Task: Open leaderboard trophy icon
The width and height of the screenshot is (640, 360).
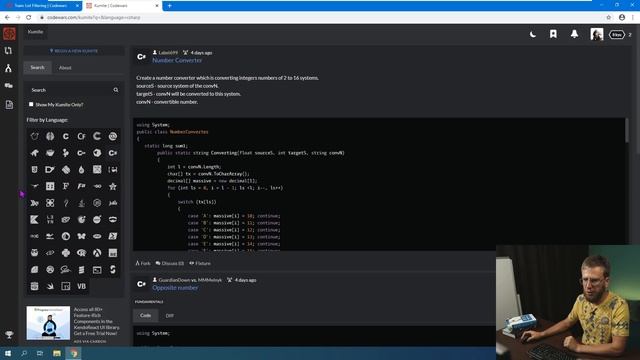Action: click(x=9, y=335)
